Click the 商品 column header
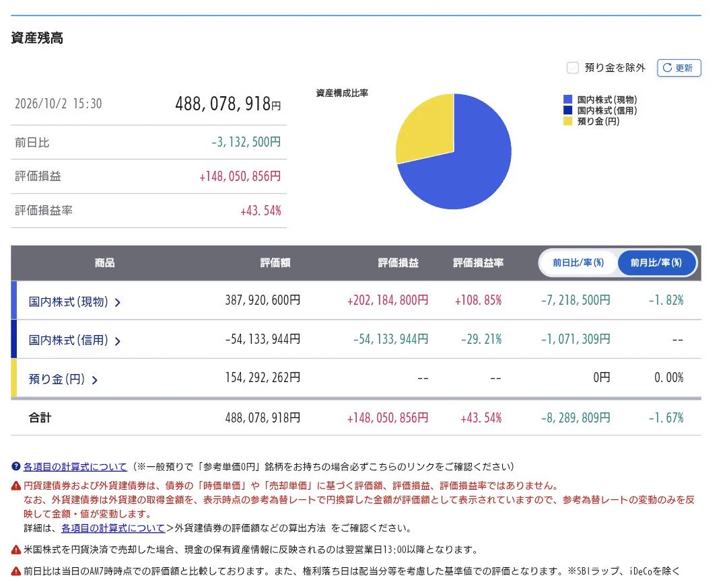 pyautogui.click(x=105, y=263)
